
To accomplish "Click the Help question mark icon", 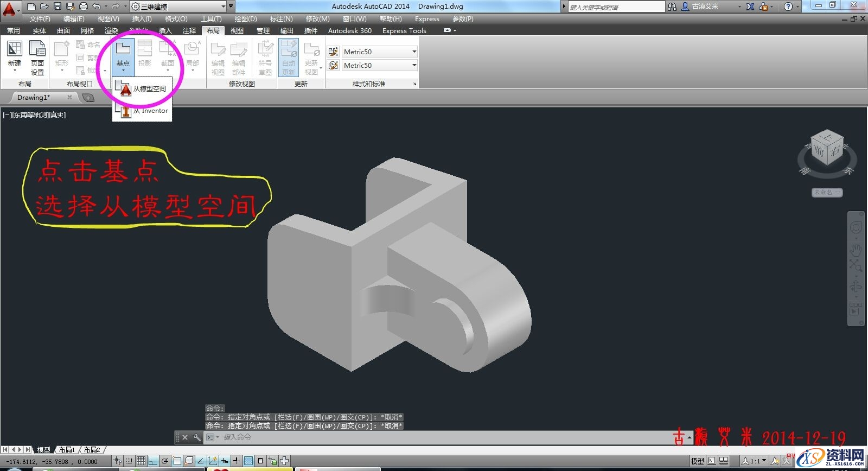I will [x=788, y=7].
